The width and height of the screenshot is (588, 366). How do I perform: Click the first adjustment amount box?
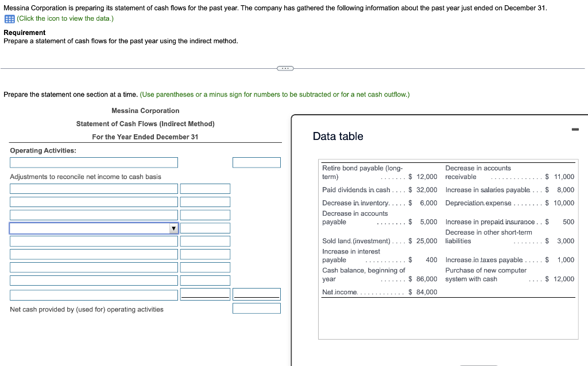point(205,189)
